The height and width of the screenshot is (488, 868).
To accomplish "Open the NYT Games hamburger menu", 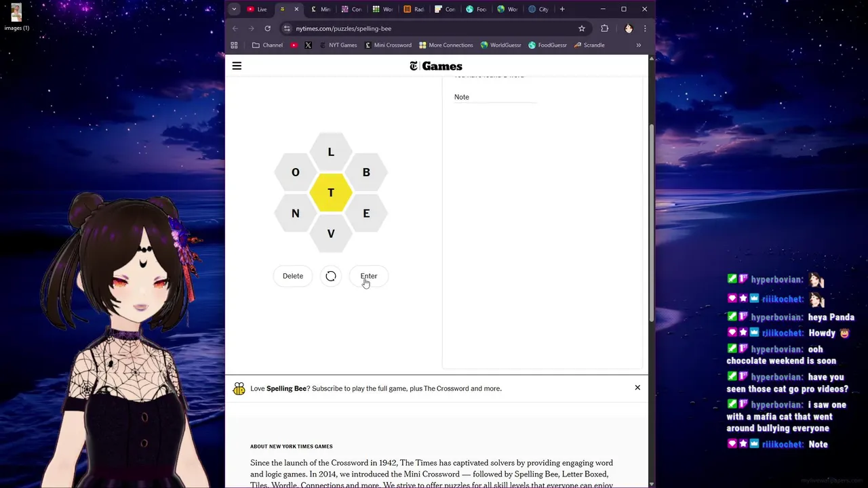I will point(237,66).
